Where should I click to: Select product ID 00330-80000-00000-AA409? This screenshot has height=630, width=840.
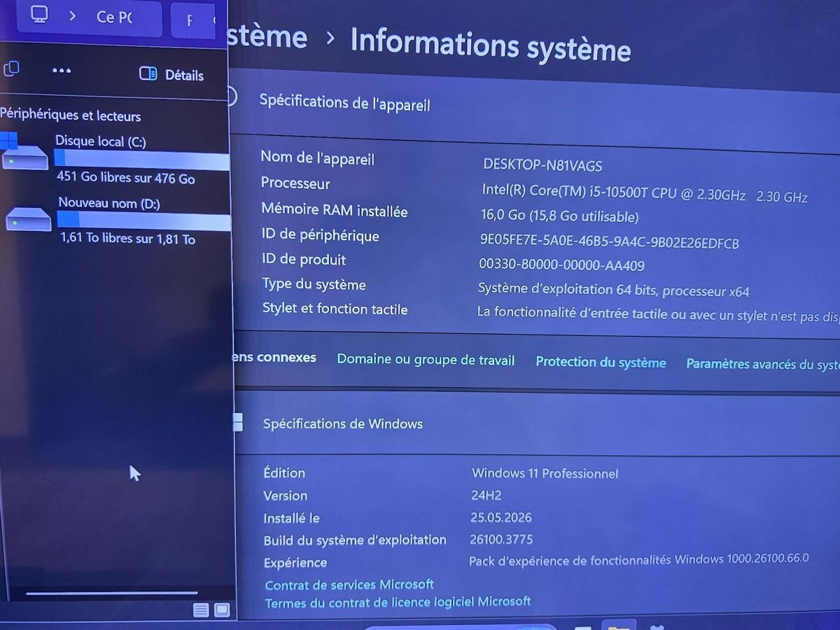point(561,265)
